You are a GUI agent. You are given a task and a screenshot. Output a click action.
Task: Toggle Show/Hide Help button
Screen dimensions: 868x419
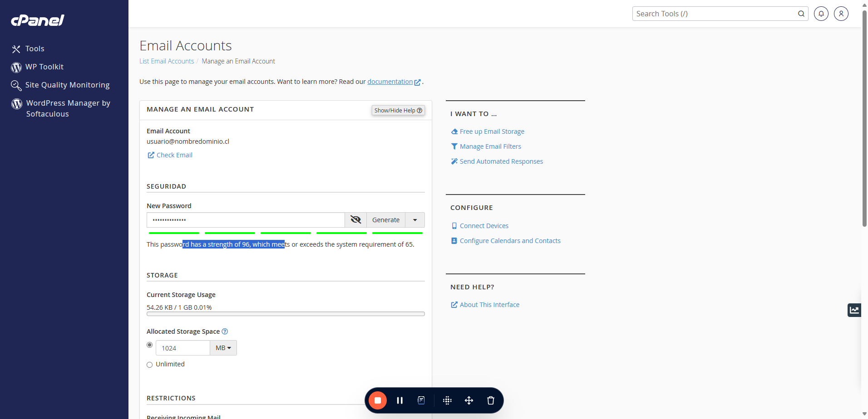pos(398,110)
